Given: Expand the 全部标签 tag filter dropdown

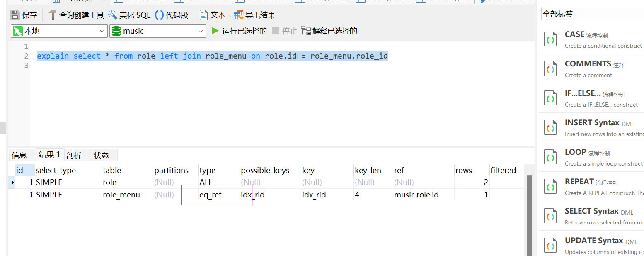Looking at the screenshot, I should pyautogui.click(x=593, y=14).
